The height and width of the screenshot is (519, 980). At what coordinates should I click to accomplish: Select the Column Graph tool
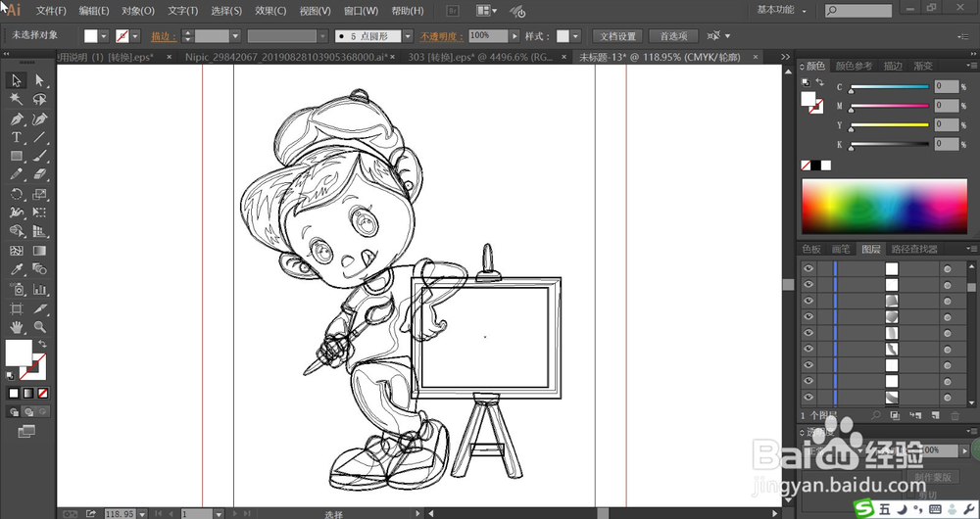(40, 289)
